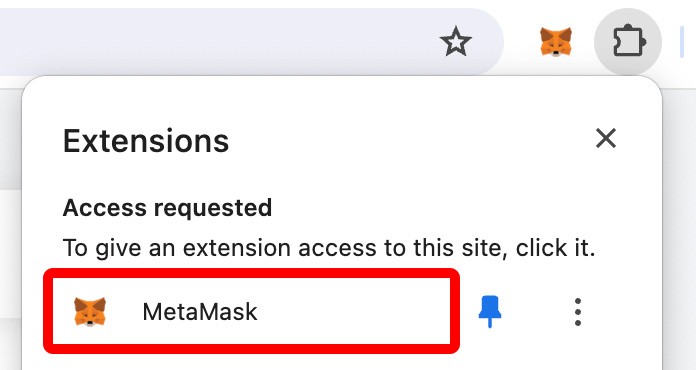Click the Extensions puzzle piece icon
696x370 pixels.
(628, 42)
